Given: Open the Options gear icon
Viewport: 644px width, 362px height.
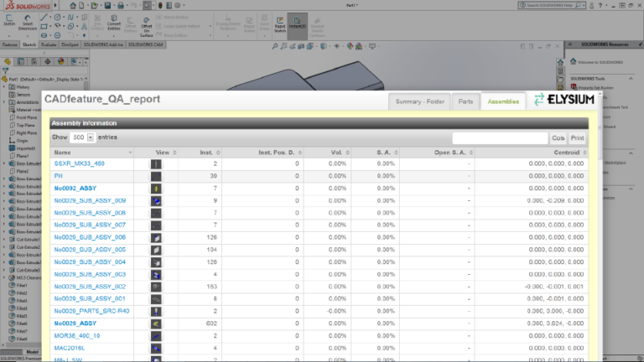Looking at the screenshot, I should tap(178, 5).
